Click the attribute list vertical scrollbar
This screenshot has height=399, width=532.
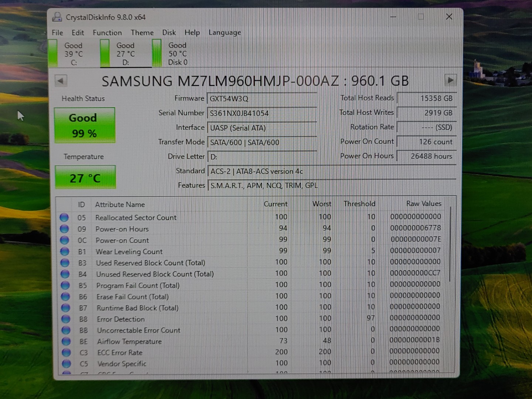click(x=450, y=244)
